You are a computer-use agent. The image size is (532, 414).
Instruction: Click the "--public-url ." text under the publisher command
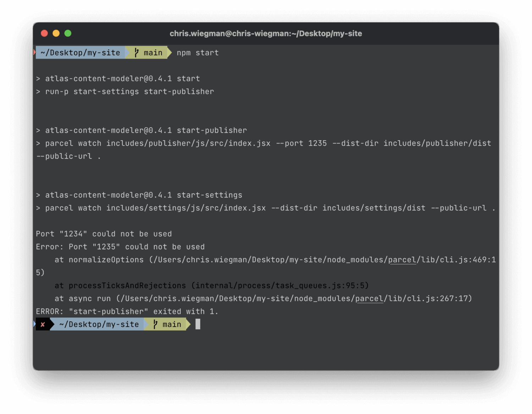coord(68,156)
